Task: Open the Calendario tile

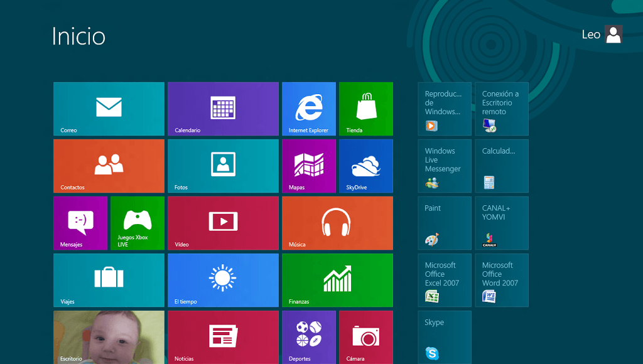Action: tap(223, 109)
